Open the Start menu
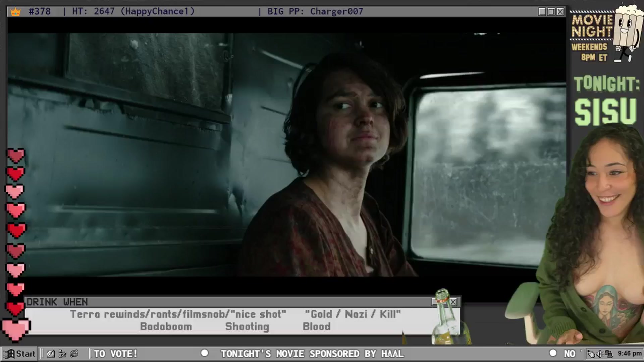 19,354
